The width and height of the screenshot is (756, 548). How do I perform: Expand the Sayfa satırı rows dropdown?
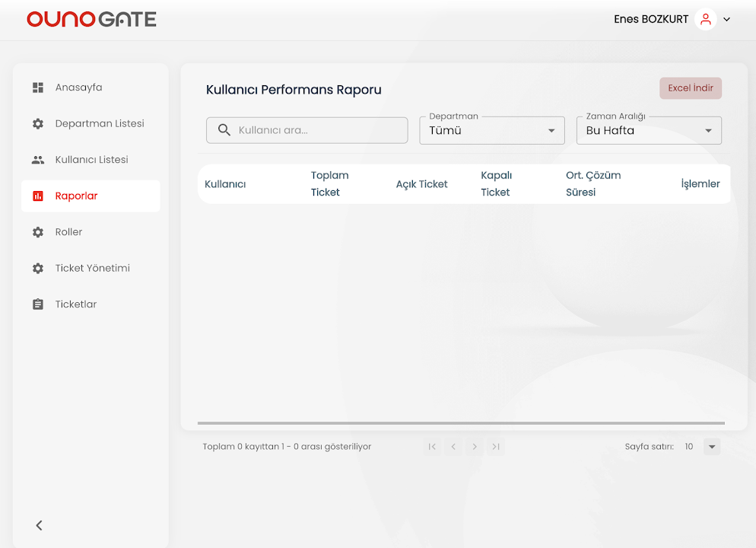coord(712,447)
